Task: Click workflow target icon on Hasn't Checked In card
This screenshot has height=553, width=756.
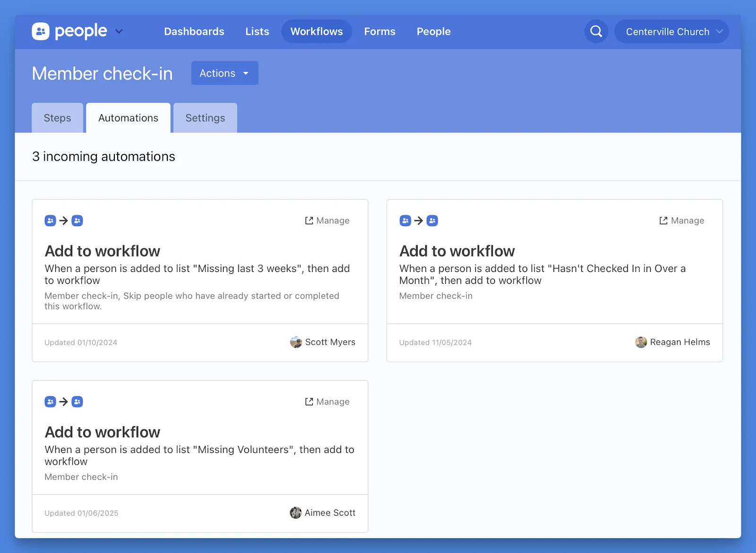Action: pyautogui.click(x=432, y=221)
